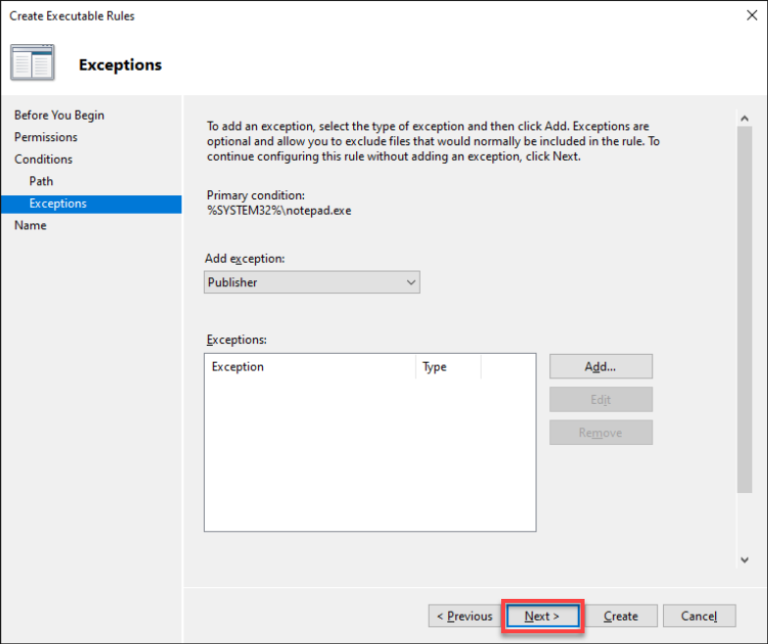Open the Add exception type dropdown
The height and width of the screenshot is (644, 768).
pyautogui.click(x=312, y=283)
